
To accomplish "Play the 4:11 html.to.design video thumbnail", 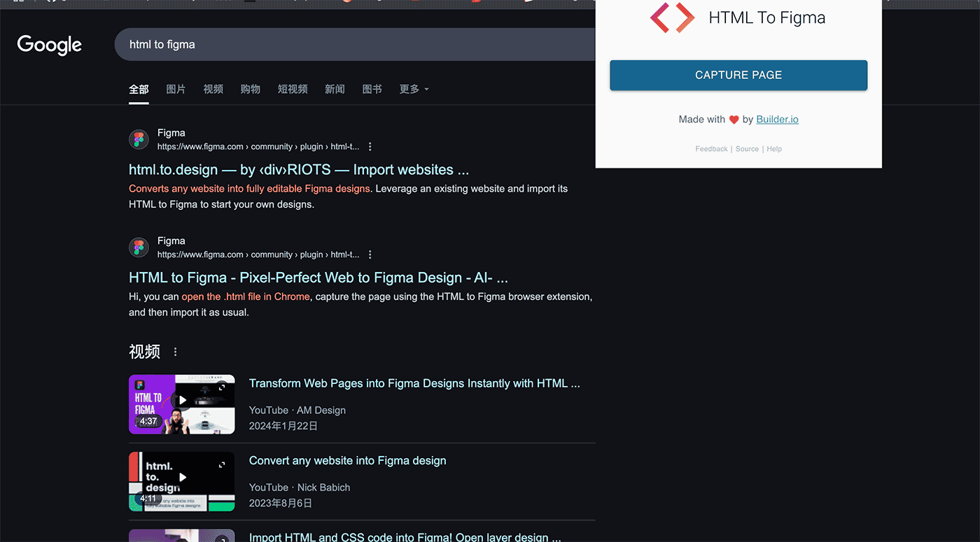I will (x=182, y=481).
